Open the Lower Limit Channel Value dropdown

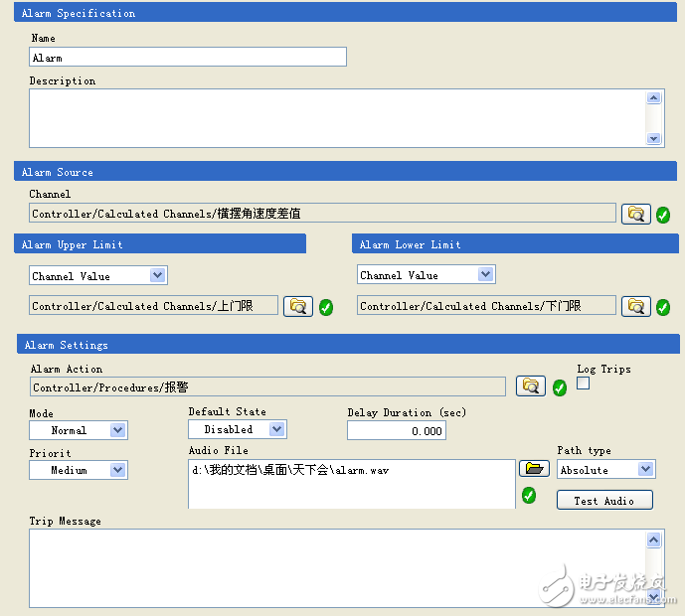485,274
